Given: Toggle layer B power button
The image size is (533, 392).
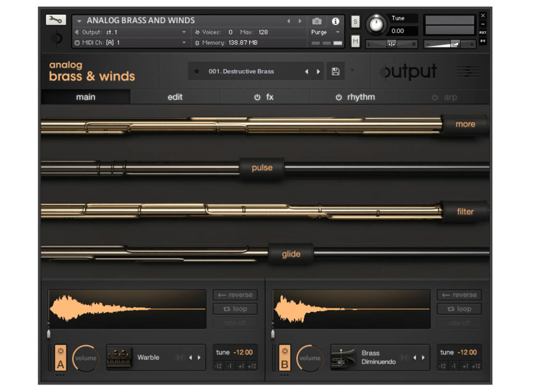Looking at the screenshot, I should tap(285, 351).
